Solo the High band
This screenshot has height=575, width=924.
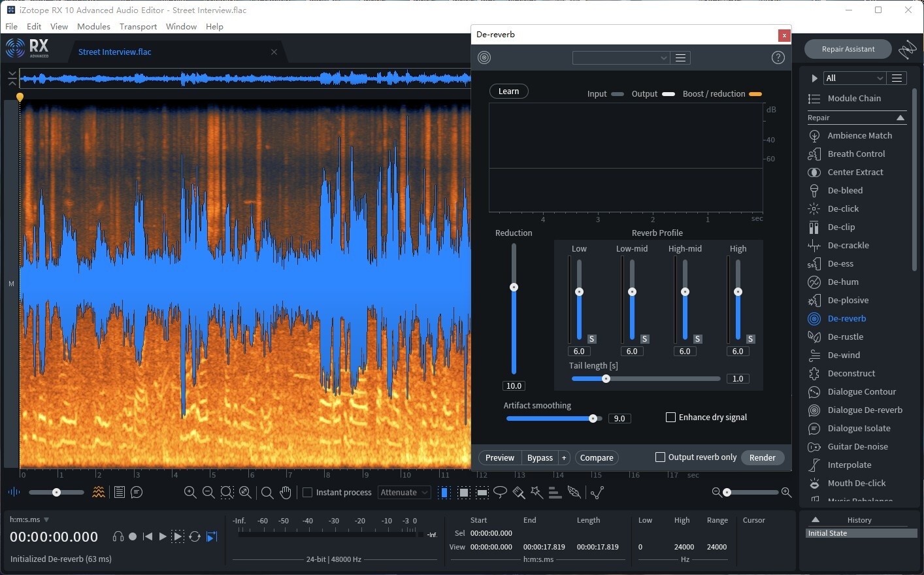click(x=751, y=339)
